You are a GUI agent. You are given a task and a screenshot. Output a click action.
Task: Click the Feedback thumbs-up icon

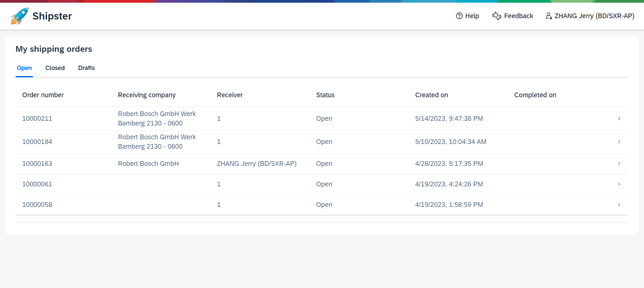(496, 16)
